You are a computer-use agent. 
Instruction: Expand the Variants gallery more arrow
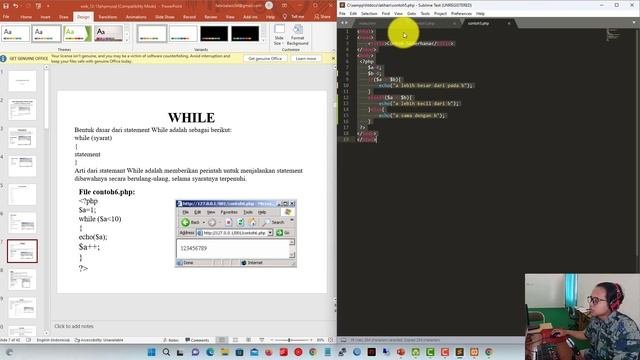(263, 40)
